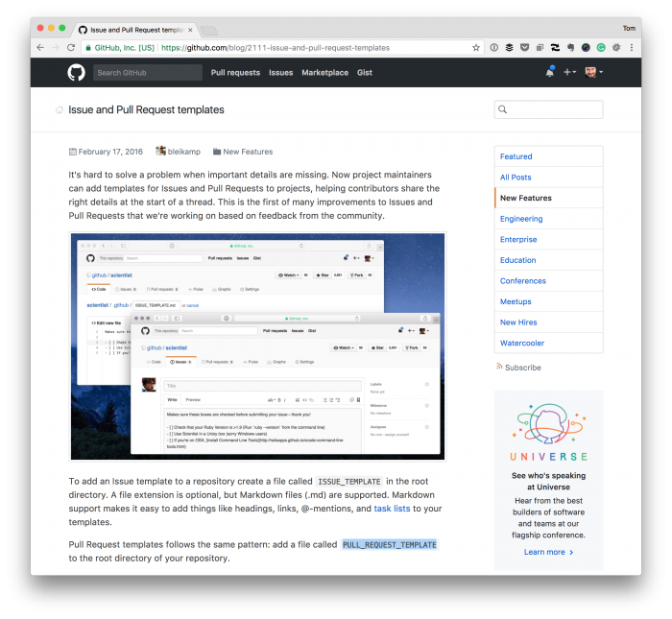This screenshot has width=672, height=619.
Task: Click the double-arrow sync extension icon
Action: [555, 48]
